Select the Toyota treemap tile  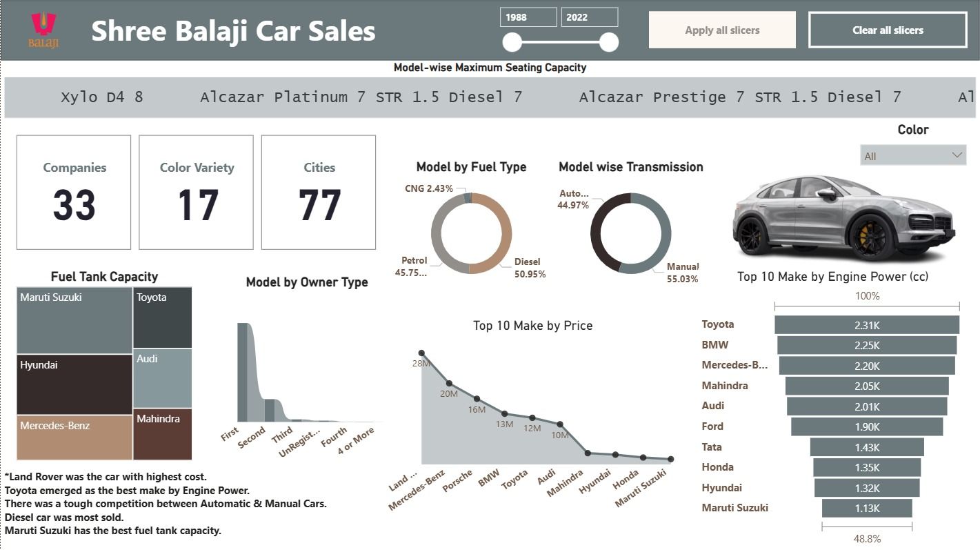(x=162, y=317)
